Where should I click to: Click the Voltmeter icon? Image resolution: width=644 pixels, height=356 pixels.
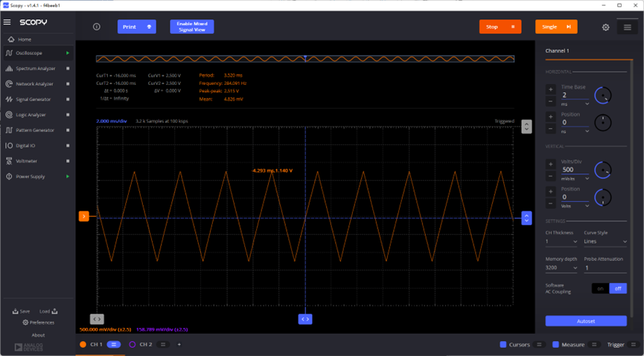coord(9,161)
